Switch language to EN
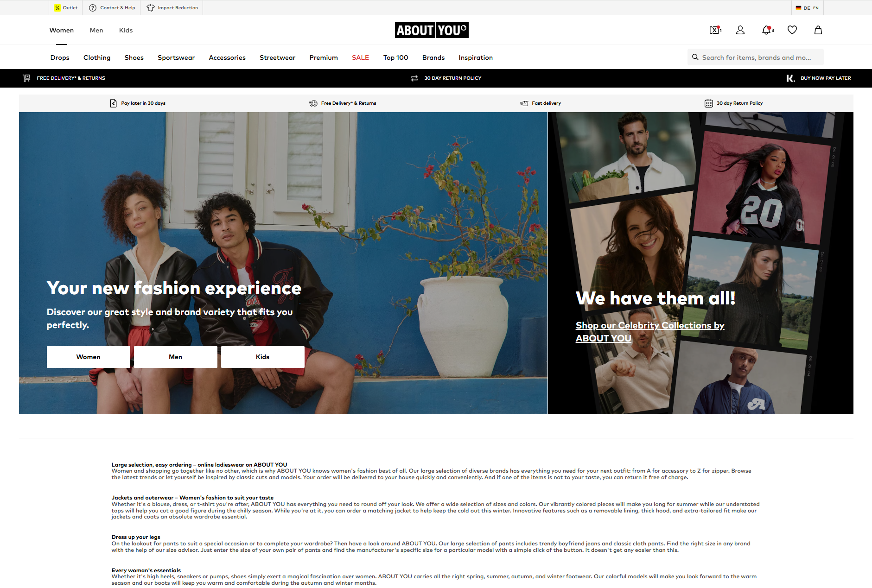This screenshot has width=872, height=588. (815, 8)
